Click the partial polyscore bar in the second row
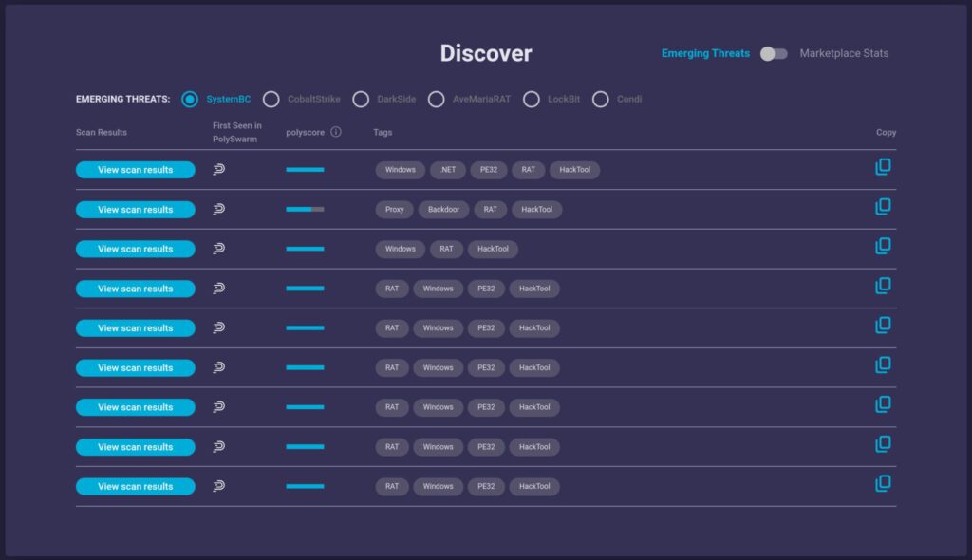Screen dimensions: 972x560 tap(305, 209)
